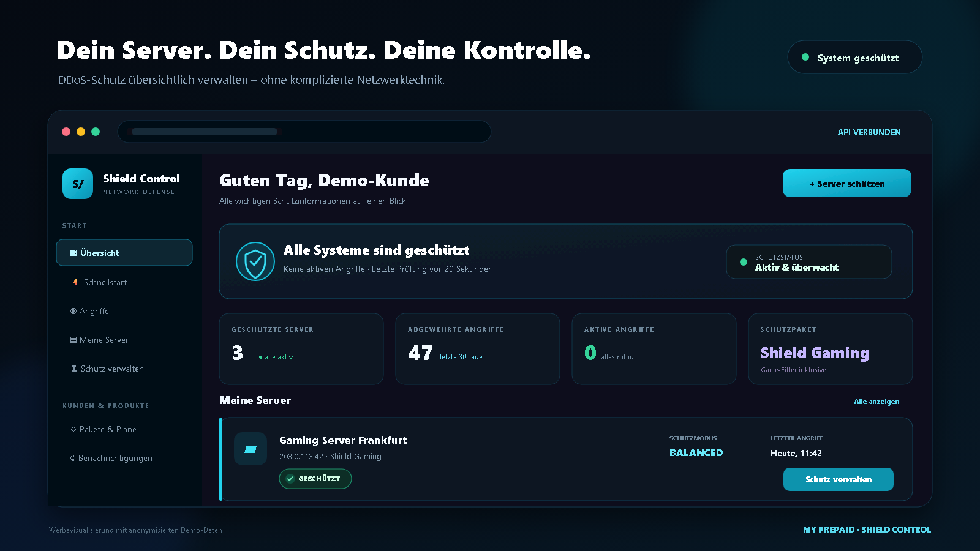Click the Game-Filter inklusive text
The image size is (980, 551).
794,370
